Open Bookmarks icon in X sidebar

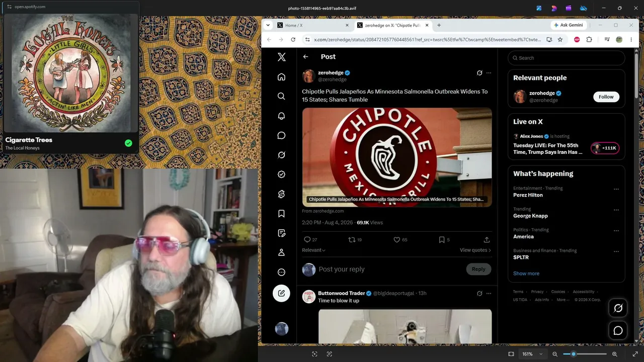pyautogui.click(x=281, y=214)
